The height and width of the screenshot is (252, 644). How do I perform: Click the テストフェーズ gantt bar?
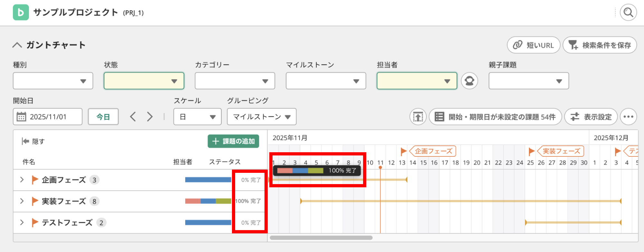tap(573, 222)
